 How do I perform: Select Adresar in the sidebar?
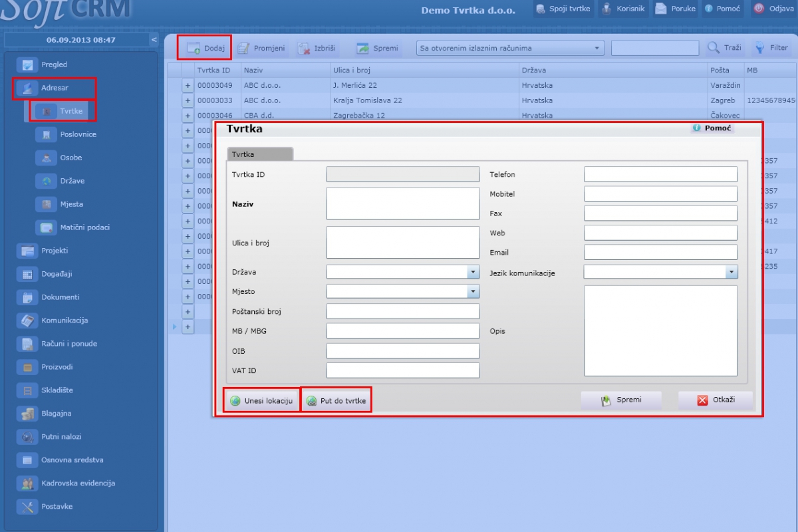click(46, 88)
